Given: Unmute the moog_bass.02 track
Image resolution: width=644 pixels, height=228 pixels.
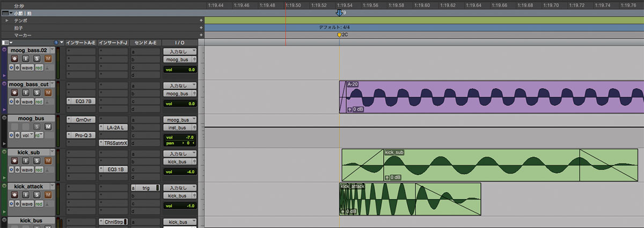Looking at the screenshot, I should [x=48, y=58].
